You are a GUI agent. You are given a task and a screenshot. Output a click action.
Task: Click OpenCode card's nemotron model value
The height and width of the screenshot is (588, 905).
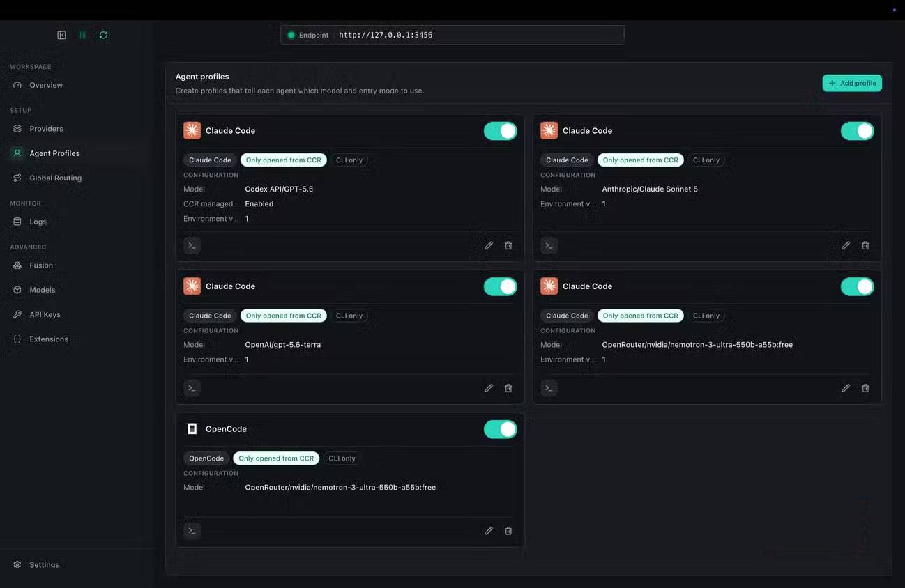click(340, 488)
